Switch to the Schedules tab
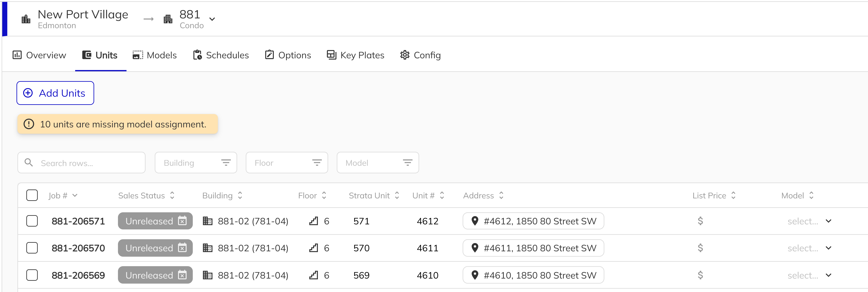Viewport: 868px width, 292px height. pyautogui.click(x=221, y=55)
